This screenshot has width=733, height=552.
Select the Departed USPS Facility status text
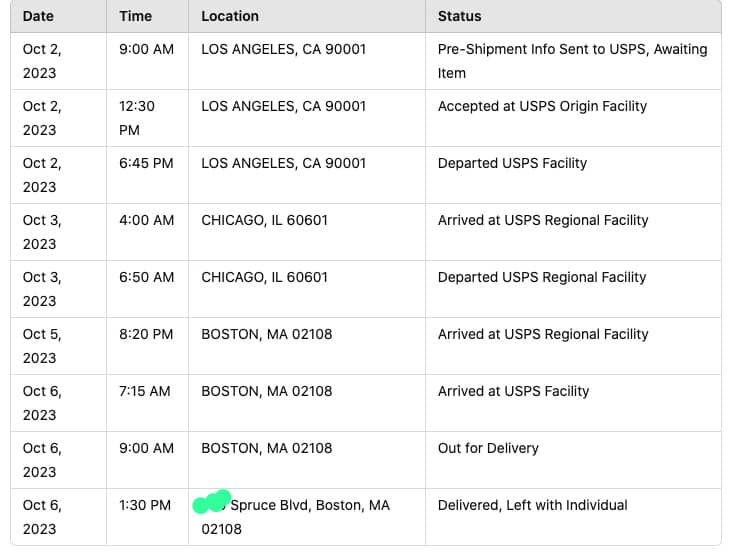(x=512, y=163)
